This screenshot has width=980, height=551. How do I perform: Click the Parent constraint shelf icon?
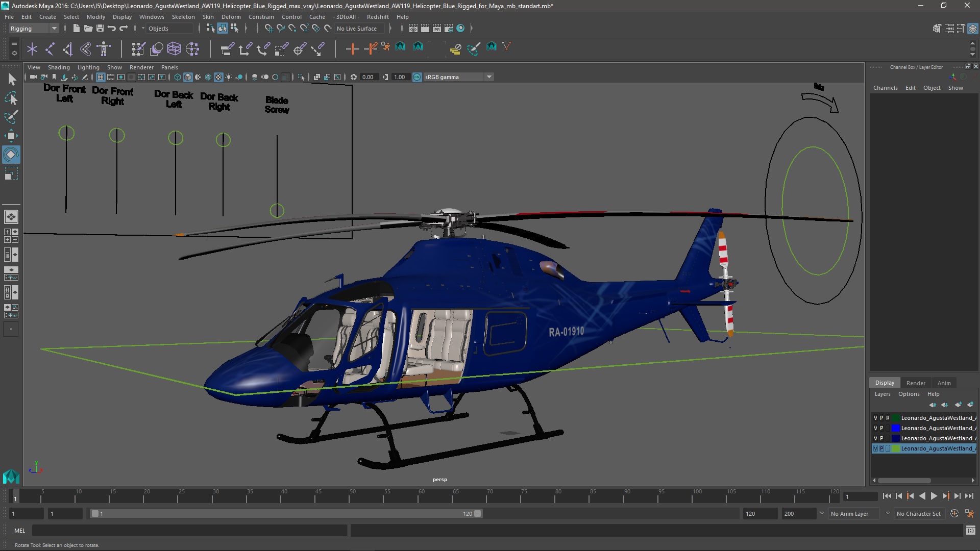[x=227, y=49]
